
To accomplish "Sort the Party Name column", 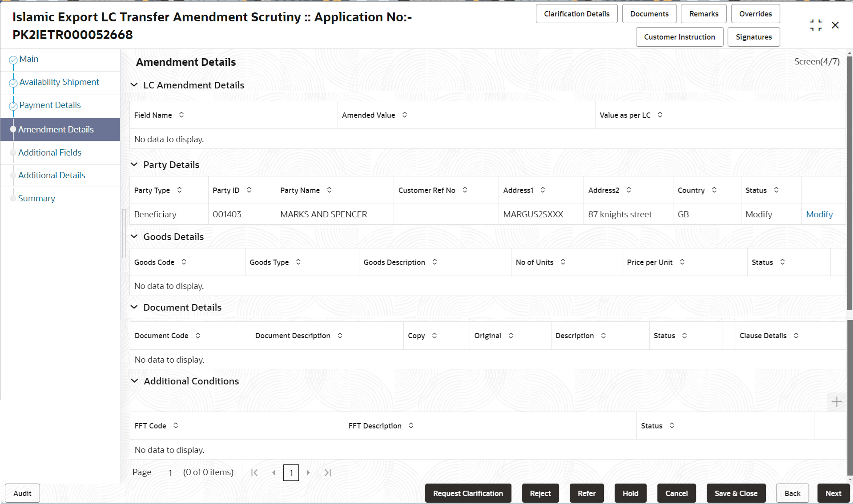I will click(x=329, y=190).
